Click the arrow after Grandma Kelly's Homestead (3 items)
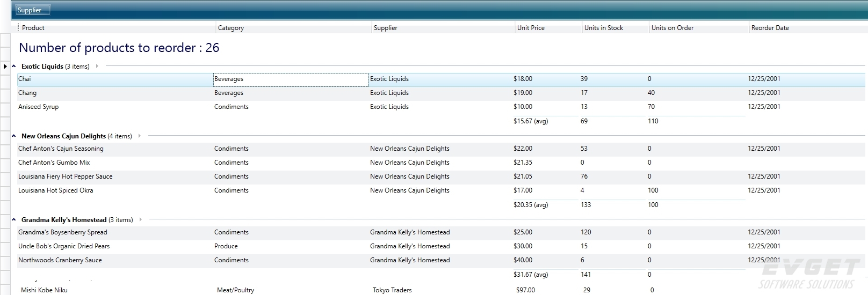This screenshot has width=868, height=295. pyautogui.click(x=141, y=220)
